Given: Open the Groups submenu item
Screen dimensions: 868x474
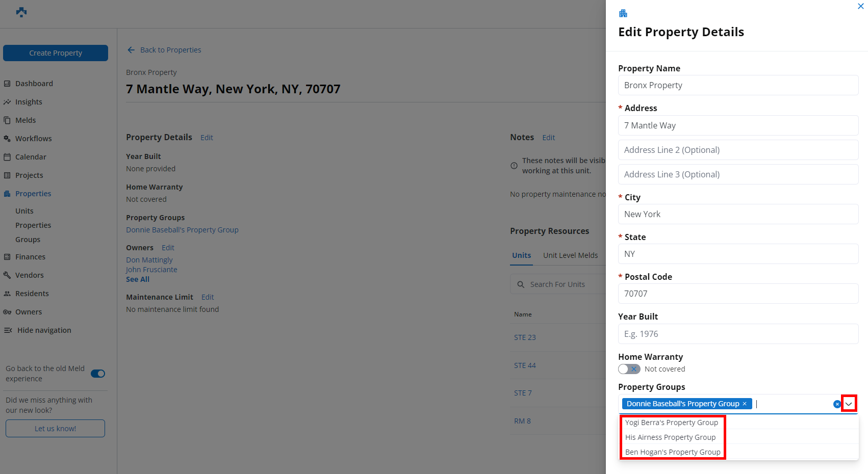Looking at the screenshot, I should pos(28,240).
